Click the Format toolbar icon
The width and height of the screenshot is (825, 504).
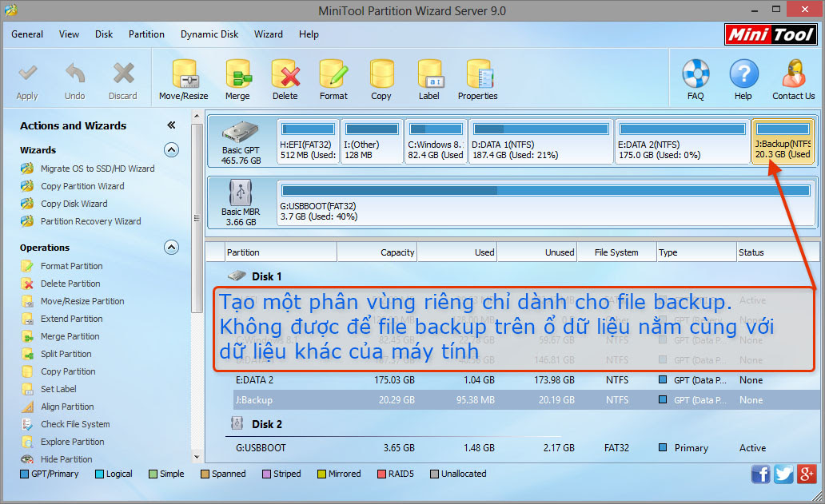point(333,73)
